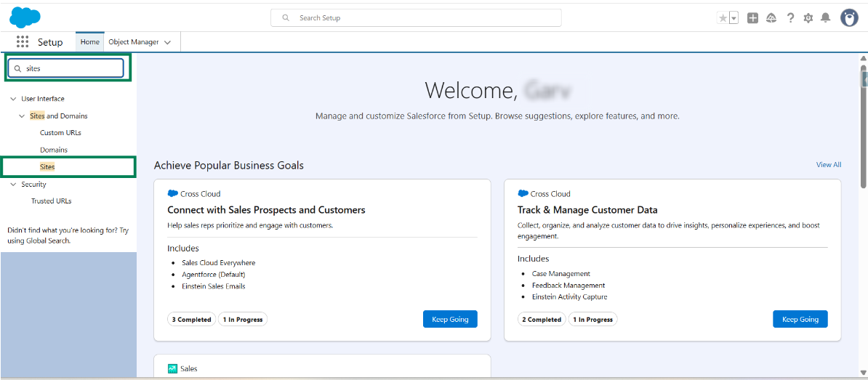
Task: Click the View All link
Action: [x=828, y=165]
